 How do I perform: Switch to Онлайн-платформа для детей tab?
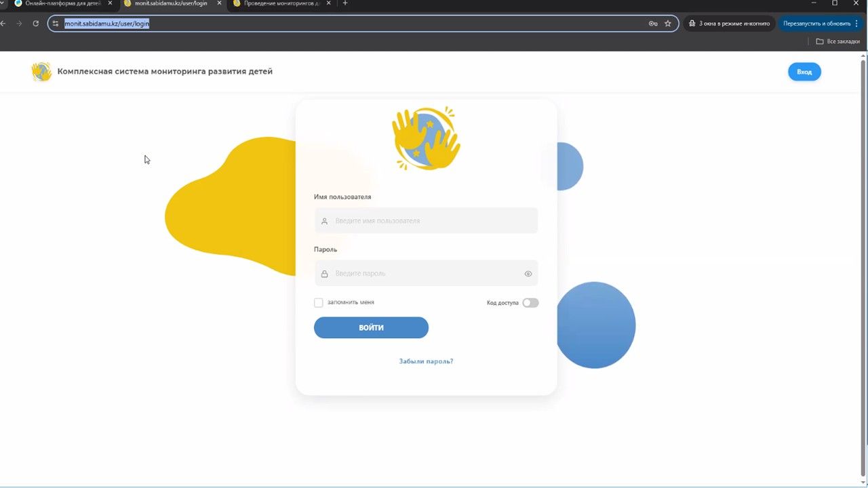(61, 3)
